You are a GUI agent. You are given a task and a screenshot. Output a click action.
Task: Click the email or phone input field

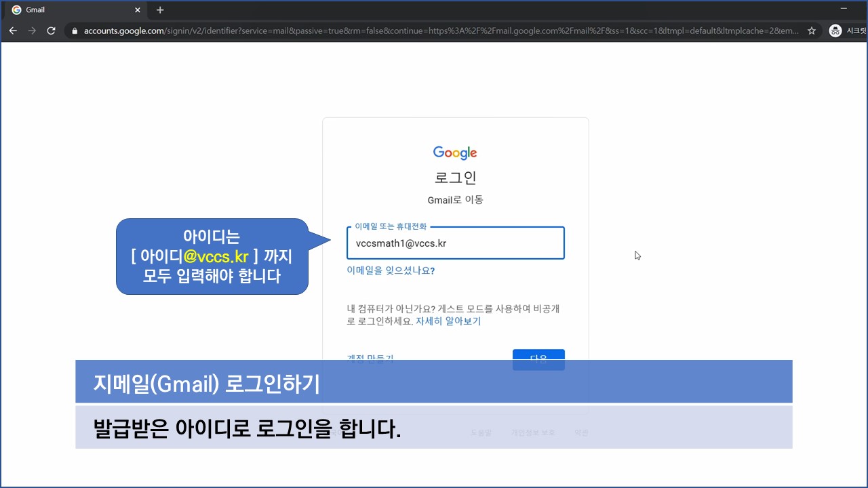[456, 243]
